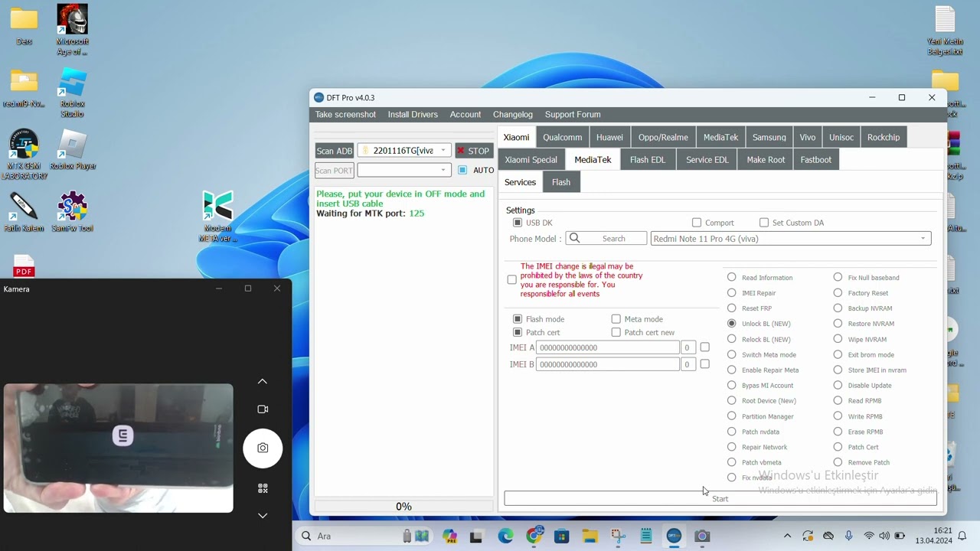
Task: Open the Redmi Note 11 Pro 4G model dropdown
Action: coord(923,239)
